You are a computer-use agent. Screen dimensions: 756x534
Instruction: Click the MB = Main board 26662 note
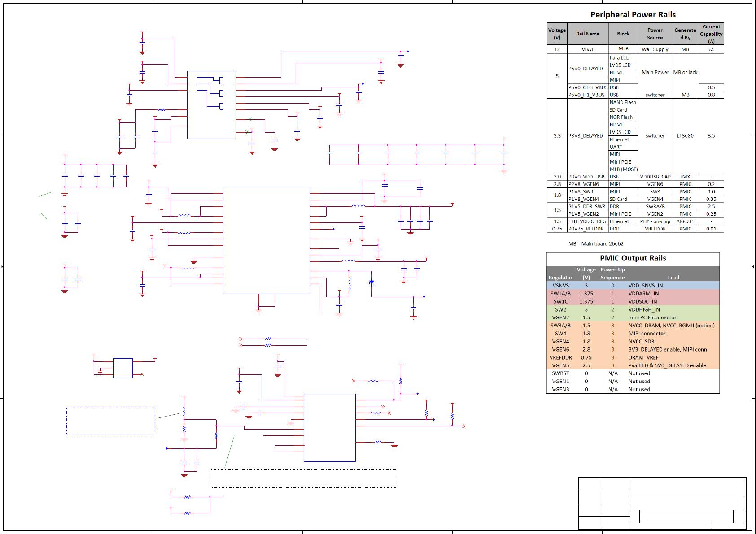tap(596, 243)
